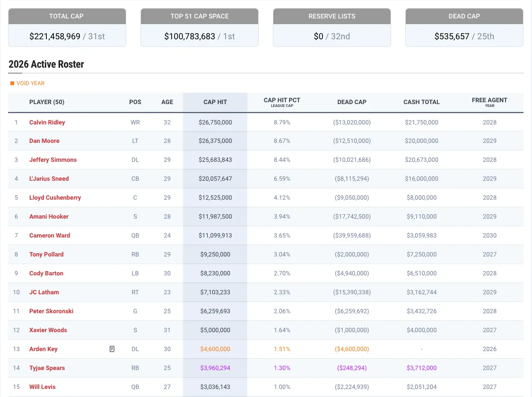Sort by the Cash Total column header
The height and width of the screenshot is (397, 532).
(x=421, y=102)
